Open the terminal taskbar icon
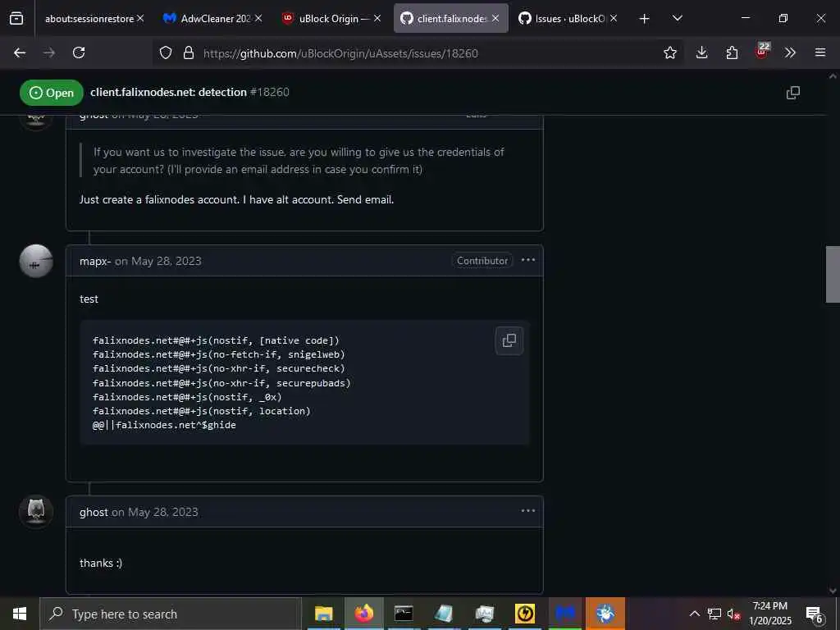 tap(404, 614)
